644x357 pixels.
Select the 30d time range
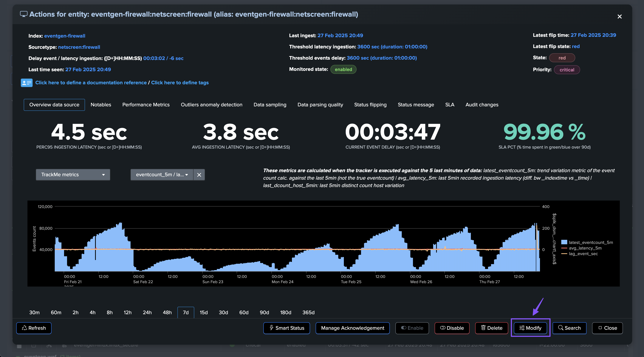click(x=223, y=313)
